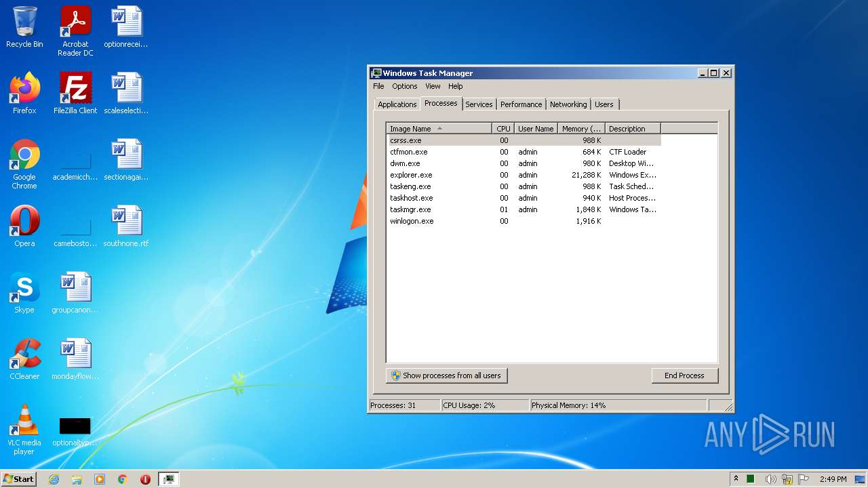Open the CCleaner desktop shortcut
The image size is (868, 488).
[24, 359]
